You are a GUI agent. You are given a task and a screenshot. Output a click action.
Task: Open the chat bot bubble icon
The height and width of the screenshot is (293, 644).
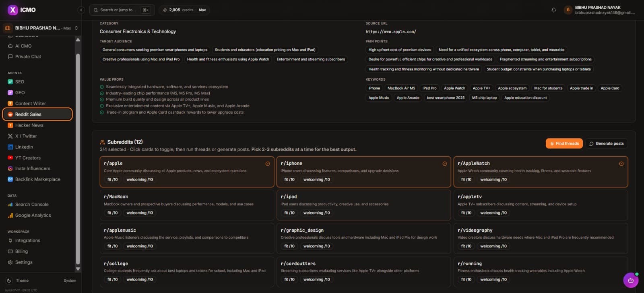(631, 280)
